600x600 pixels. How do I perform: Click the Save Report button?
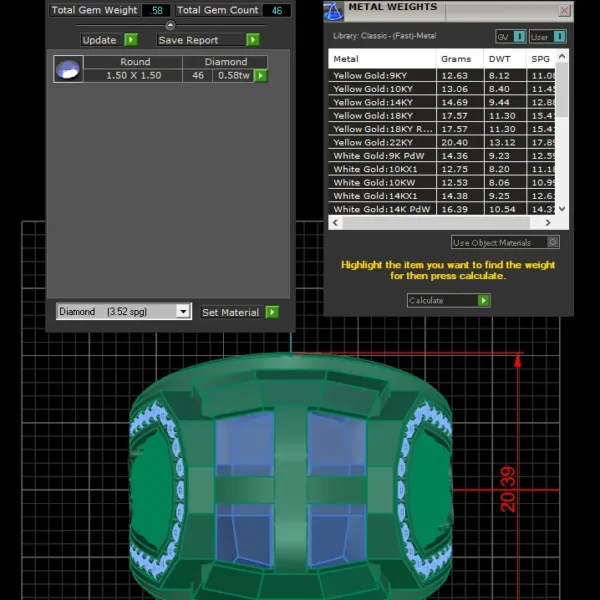[x=208, y=40]
